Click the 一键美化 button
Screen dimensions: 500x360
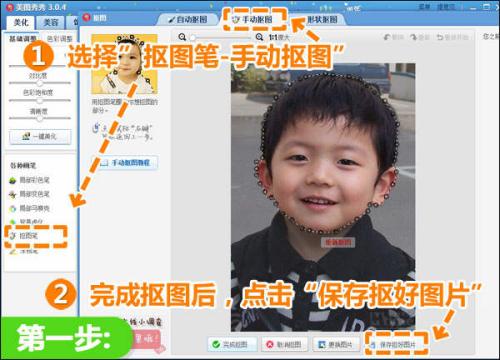(40, 136)
